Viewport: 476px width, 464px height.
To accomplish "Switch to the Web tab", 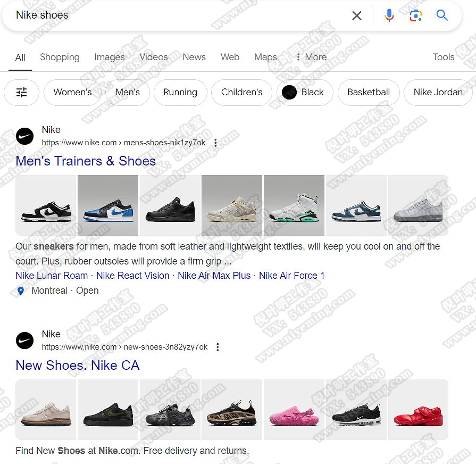I will (x=230, y=57).
